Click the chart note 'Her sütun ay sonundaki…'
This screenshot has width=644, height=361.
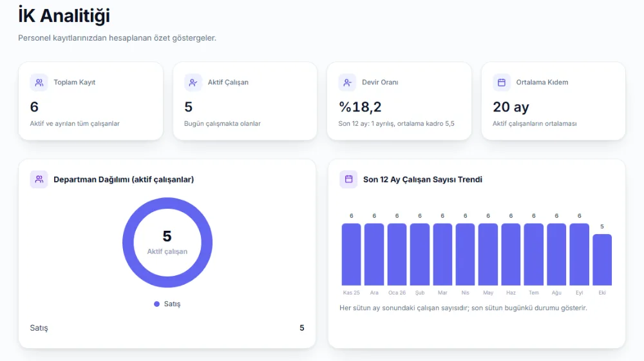[x=463, y=307]
